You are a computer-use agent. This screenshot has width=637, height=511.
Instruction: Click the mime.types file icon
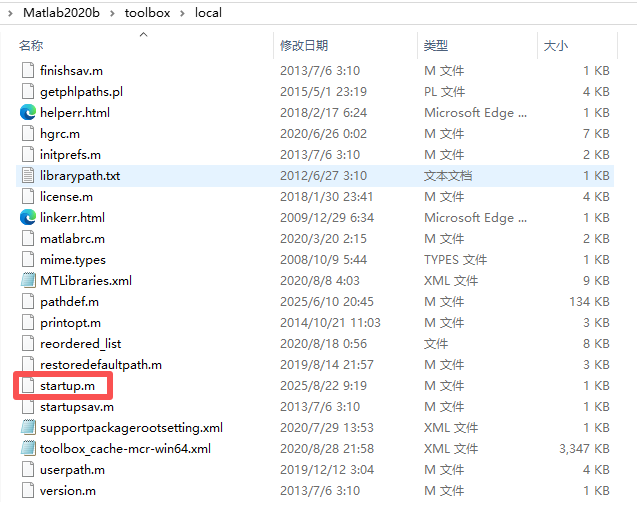click(28, 260)
